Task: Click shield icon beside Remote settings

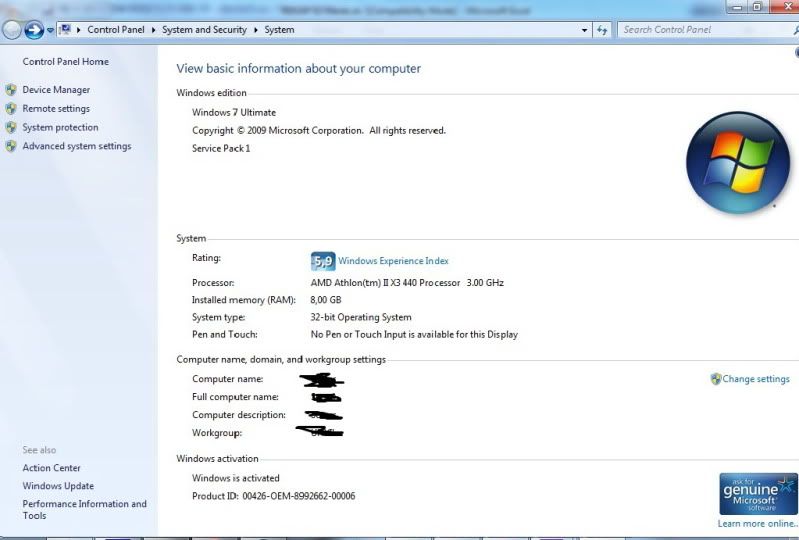Action: [11, 109]
